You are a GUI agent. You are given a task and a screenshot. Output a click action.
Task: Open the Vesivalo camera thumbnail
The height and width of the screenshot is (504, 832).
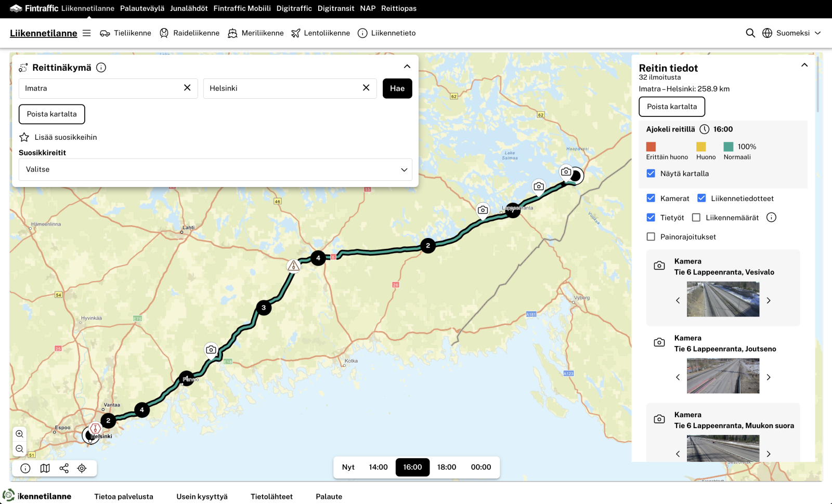[723, 299]
